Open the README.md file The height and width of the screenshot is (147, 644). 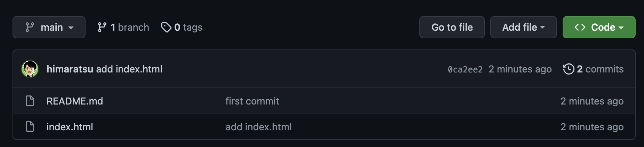point(75,101)
